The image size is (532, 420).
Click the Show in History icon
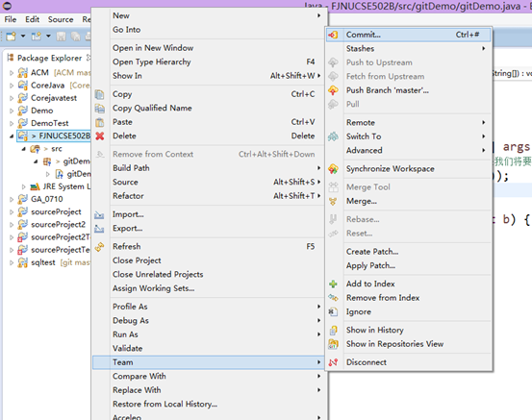[333, 331]
